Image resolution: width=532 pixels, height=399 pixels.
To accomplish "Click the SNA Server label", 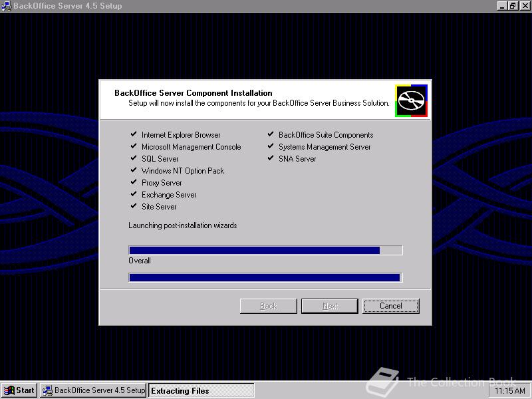I will click(297, 159).
